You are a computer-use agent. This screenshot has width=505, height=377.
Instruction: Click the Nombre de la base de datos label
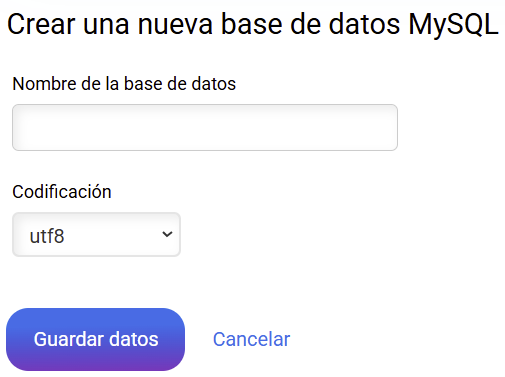tap(124, 83)
